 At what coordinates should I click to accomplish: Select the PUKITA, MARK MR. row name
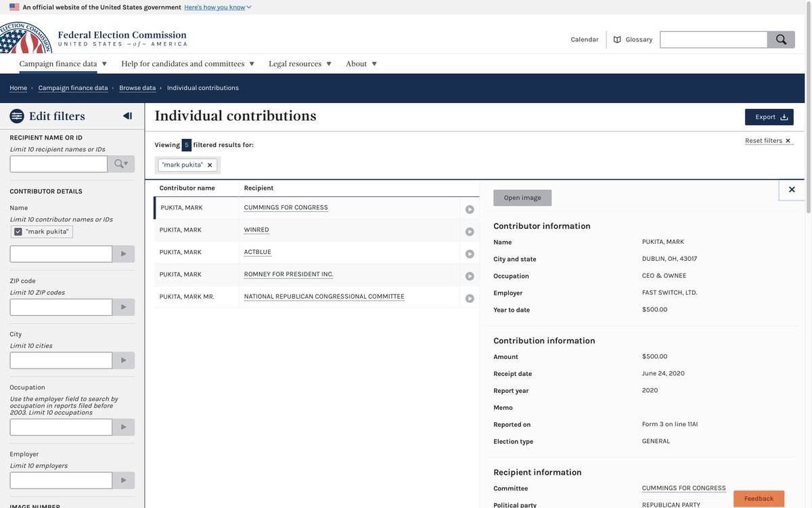coord(187,297)
